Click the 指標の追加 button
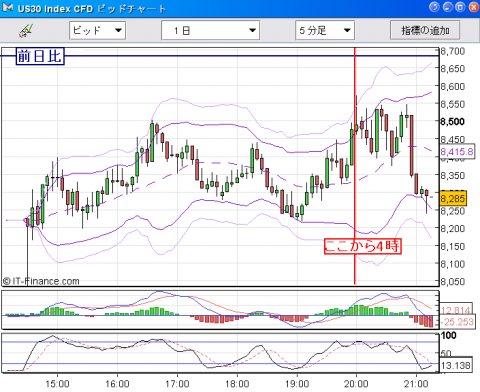The width and height of the screenshot is (480, 392). pyautogui.click(x=425, y=30)
